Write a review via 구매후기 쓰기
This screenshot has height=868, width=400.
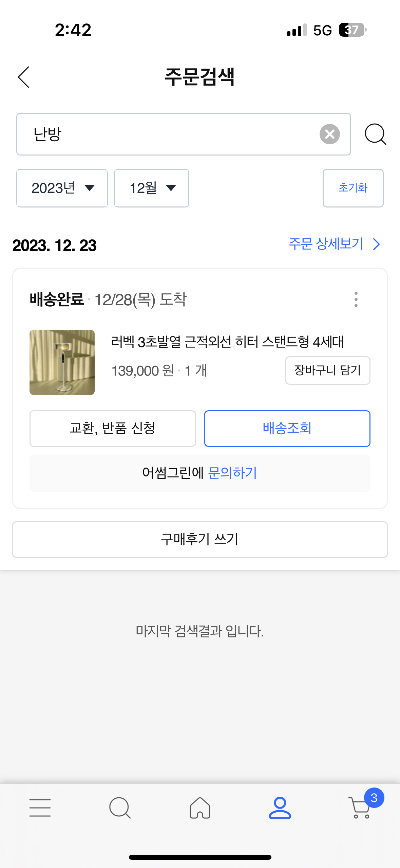click(200, 539)
